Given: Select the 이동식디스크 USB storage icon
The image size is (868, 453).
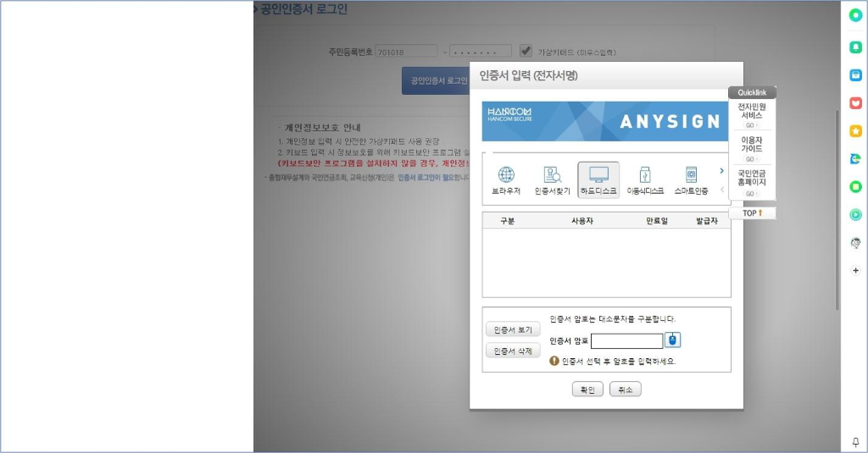Looking at the screenshot, I should coord(645,180).
